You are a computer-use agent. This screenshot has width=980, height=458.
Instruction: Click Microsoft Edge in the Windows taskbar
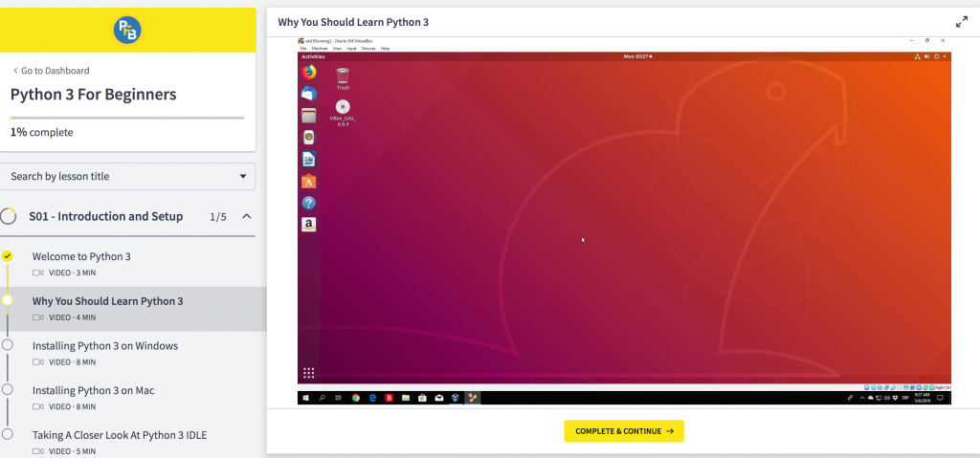(372, 398)
